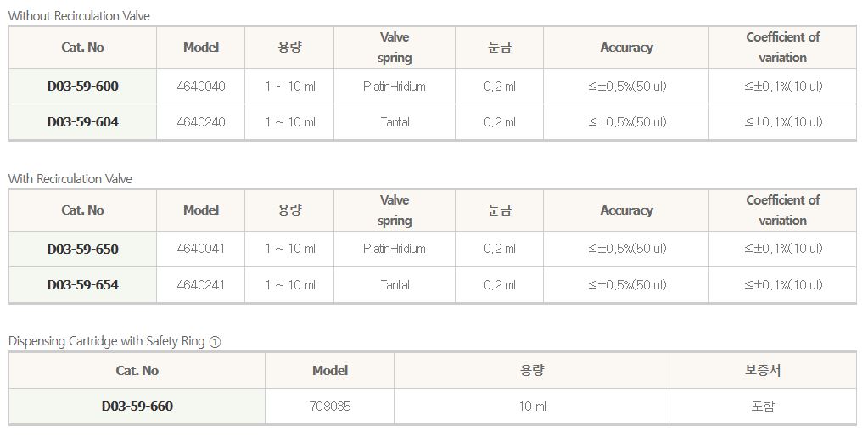This screenshot has height=443, width=868.
Task: Click circled number 1 footnote marker
Action: click(x=215, y=341)
